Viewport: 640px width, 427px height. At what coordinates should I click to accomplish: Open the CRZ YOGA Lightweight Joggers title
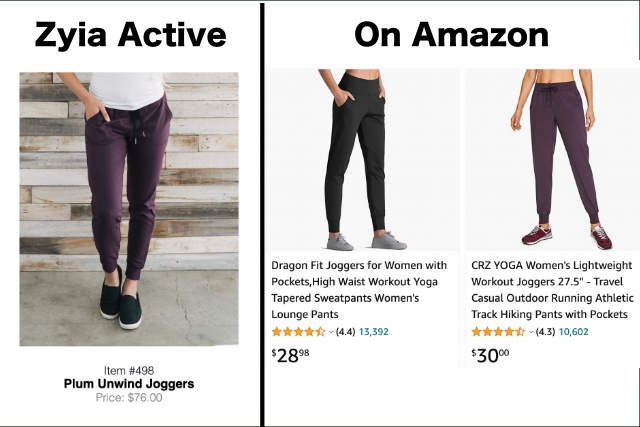point(551,290)
